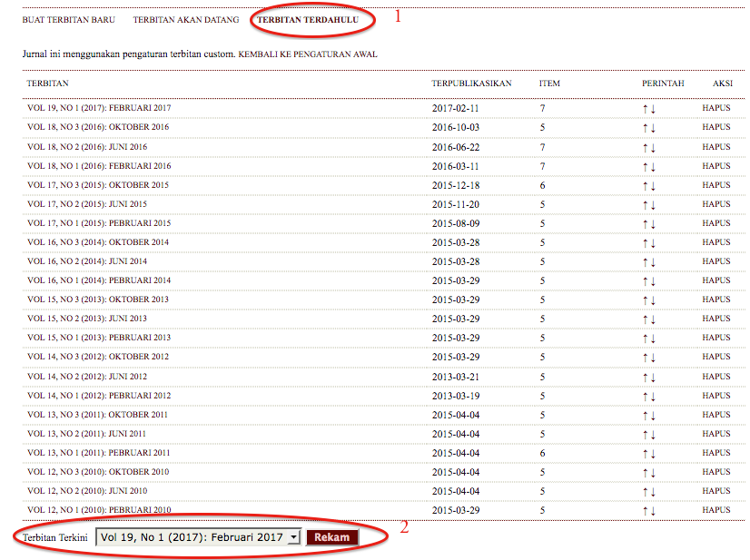This screenshot has width=750, height=560.
Task: Move Vol 17, No 3 (2015) issue down
Action: [653, 186]
